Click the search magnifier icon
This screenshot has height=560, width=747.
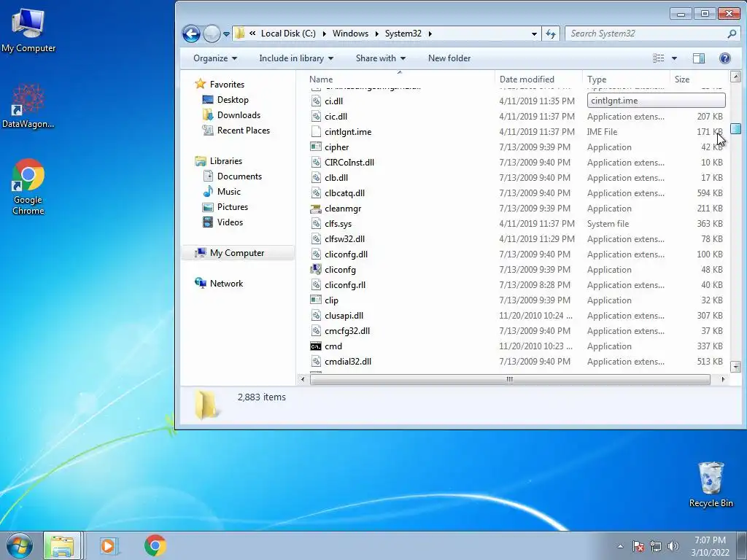click(732, 34)
